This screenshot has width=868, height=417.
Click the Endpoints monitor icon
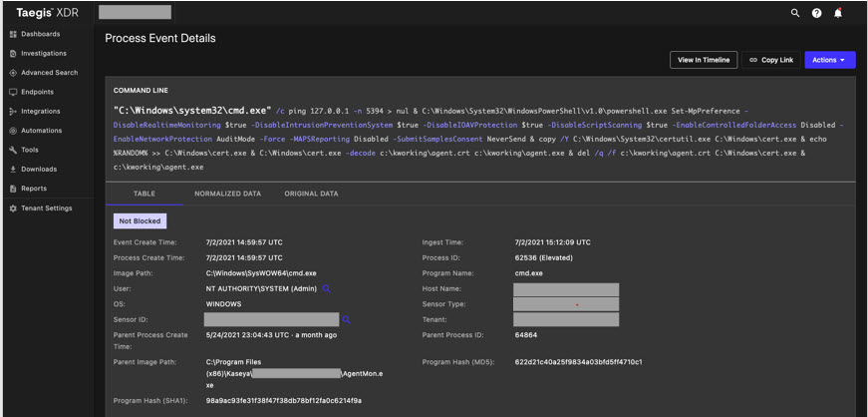point(13,92)
